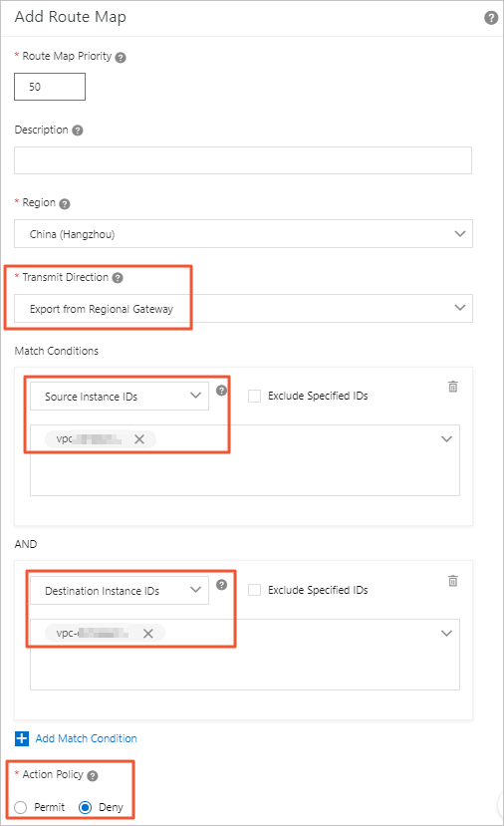This screenshot has width=504, height=826.
Task: Click help icon next to Description label
Action: click(78, 131)
